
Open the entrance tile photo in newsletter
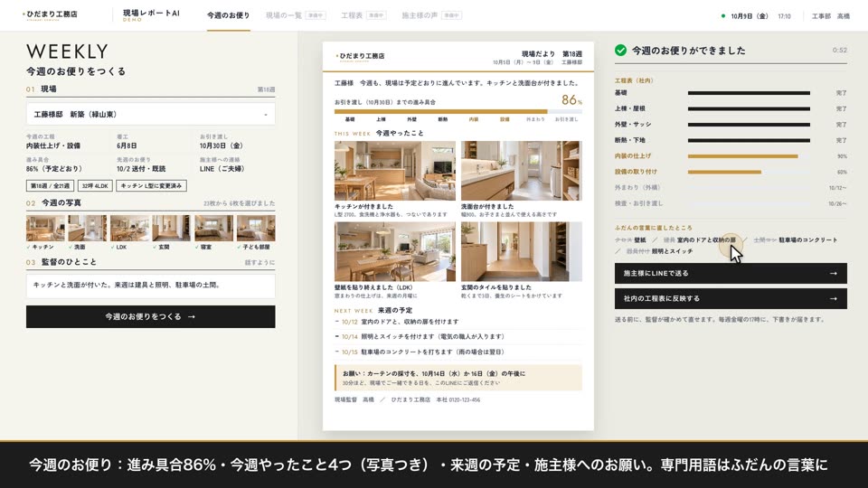[x=522, y=252]
